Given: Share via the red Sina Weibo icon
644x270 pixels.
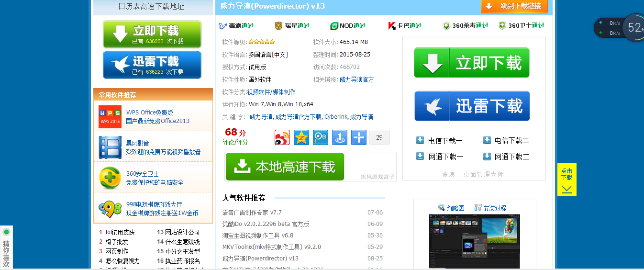Looking at the screenshot, I should 282,137.
